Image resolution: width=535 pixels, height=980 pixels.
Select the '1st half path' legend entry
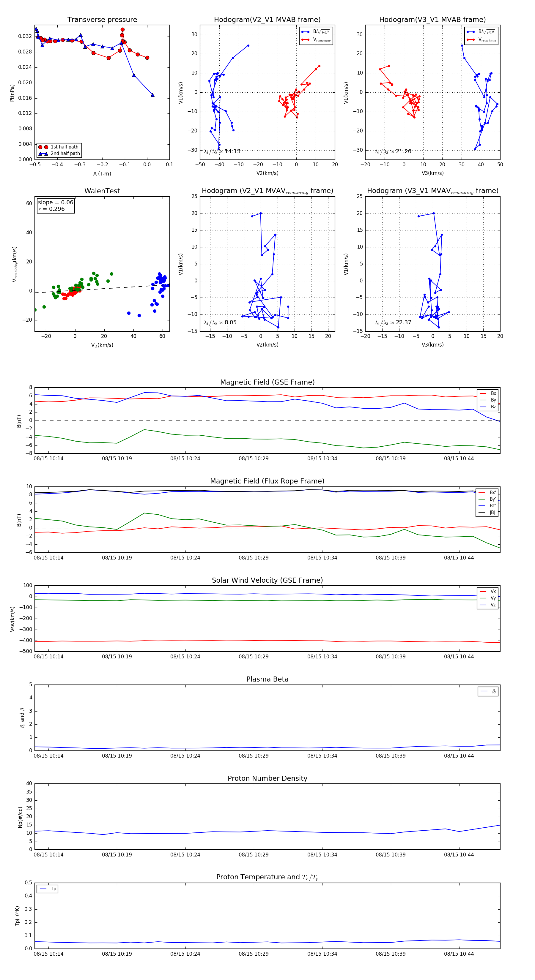point(59,147)
